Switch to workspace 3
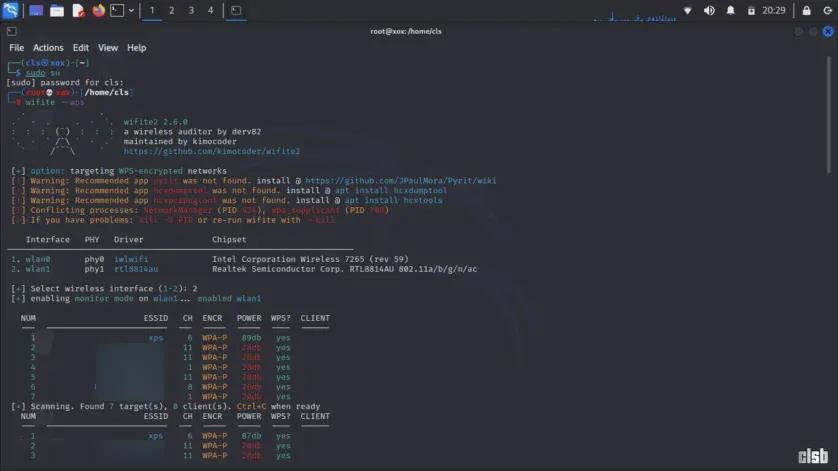 191,10
